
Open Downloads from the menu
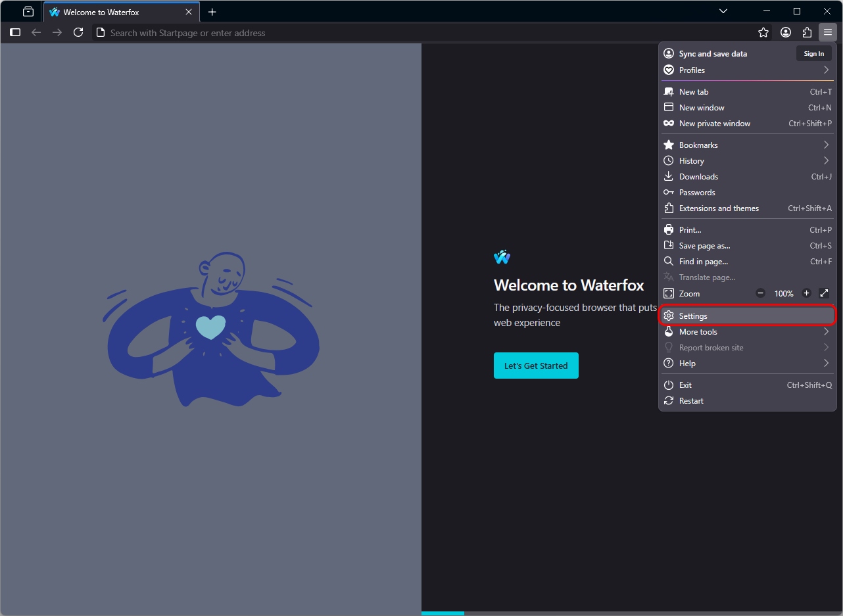(x=748, y=177)
